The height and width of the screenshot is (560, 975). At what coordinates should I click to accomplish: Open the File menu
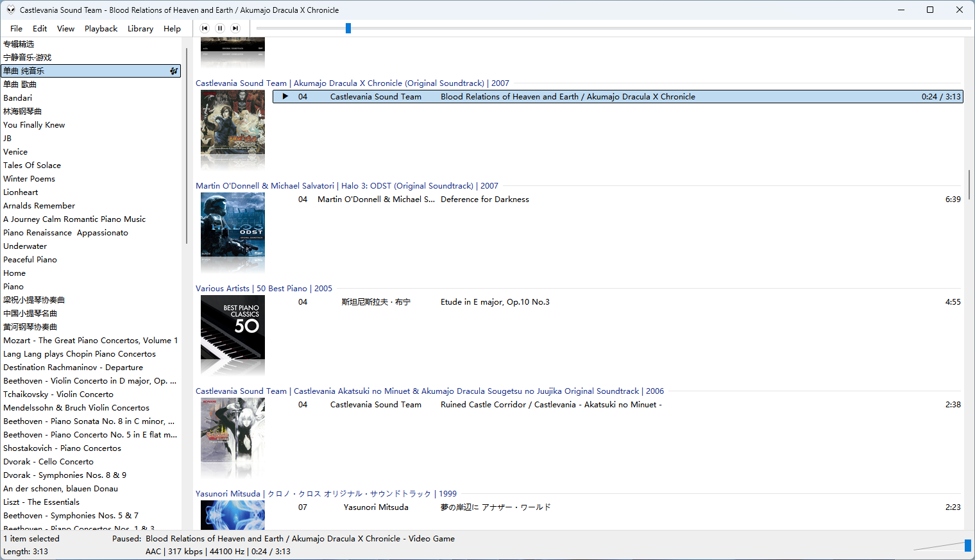click(x=16, y=28)
